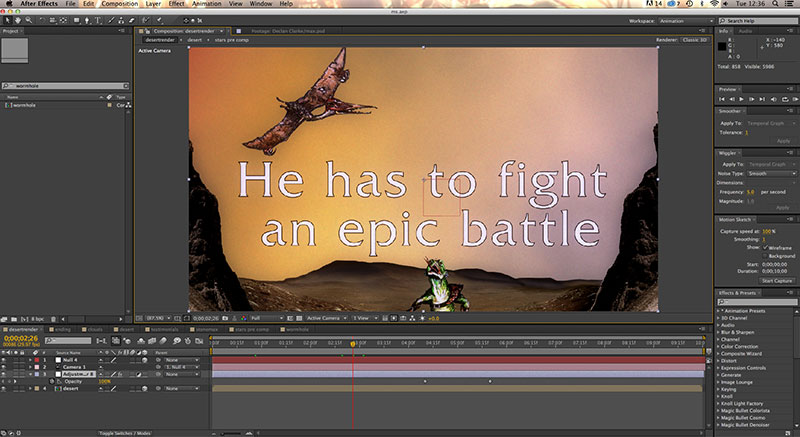Hide the Null 4 layer
This screenshot has height=437, width=800.
coord(5,359)
